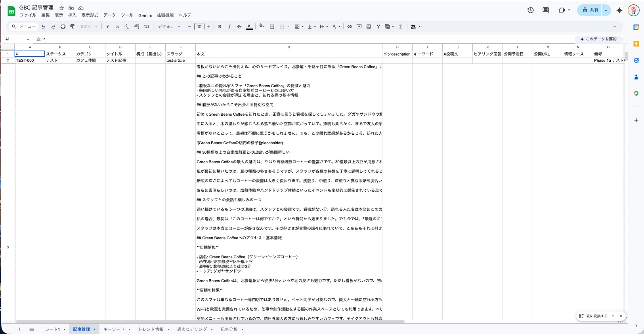Screen dimensions: 644x334
Task: Open the zoom 100% dropdown
Action: point(89,27)
